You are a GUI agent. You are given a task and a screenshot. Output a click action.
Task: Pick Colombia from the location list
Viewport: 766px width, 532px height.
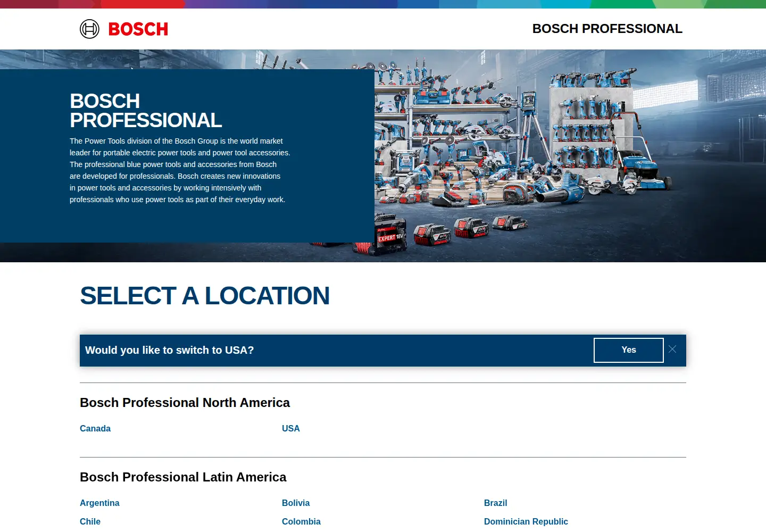(301, 522)
